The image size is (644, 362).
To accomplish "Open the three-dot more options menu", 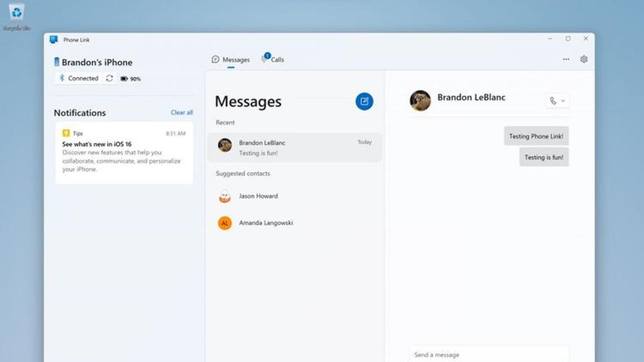I will click(566, 60).
